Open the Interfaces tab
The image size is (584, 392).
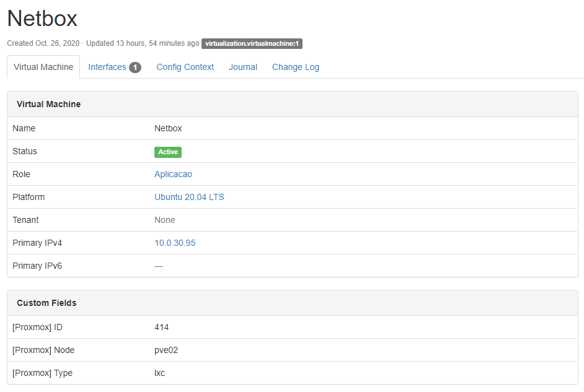(x=114, y=67)
